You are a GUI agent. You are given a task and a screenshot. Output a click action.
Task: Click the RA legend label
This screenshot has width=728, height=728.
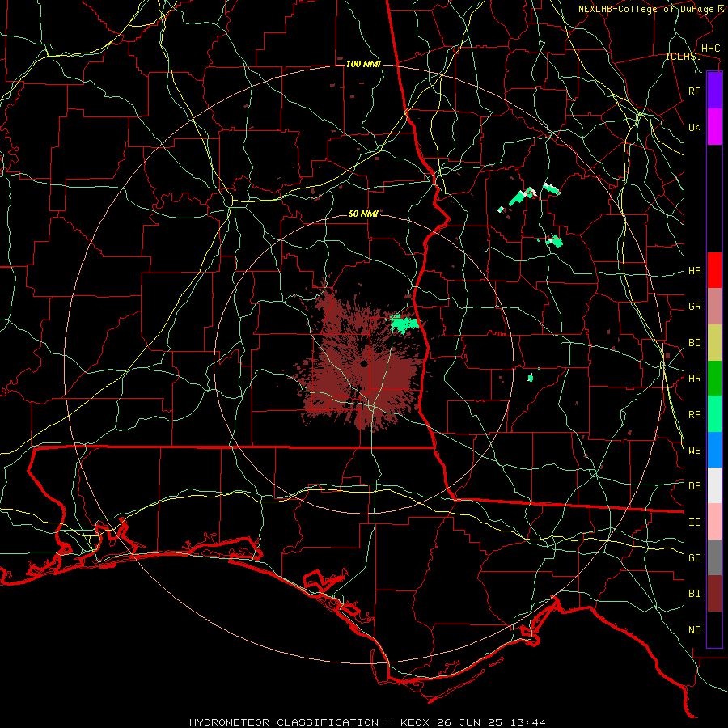(694, 415)
